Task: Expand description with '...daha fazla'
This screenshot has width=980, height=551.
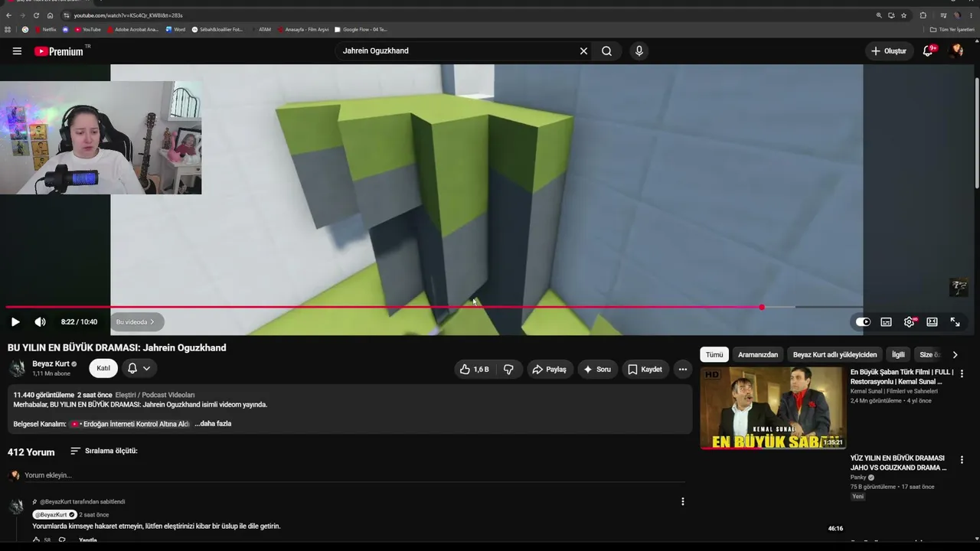Action: 213,424
